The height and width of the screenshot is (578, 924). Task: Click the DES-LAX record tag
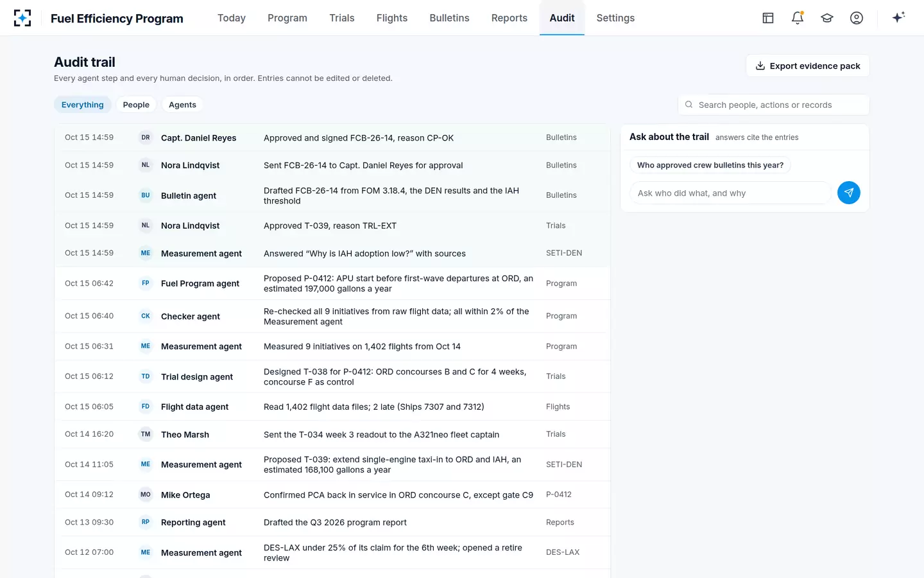click(563, 552)
